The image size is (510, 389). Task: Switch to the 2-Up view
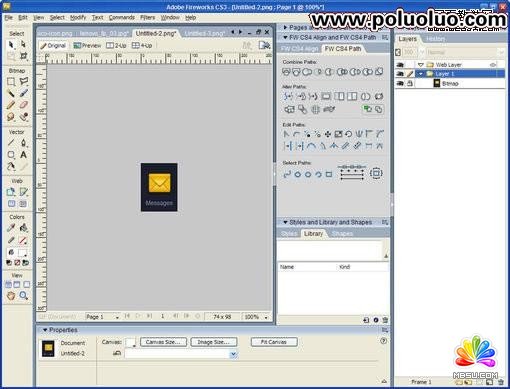pos(116,45)
